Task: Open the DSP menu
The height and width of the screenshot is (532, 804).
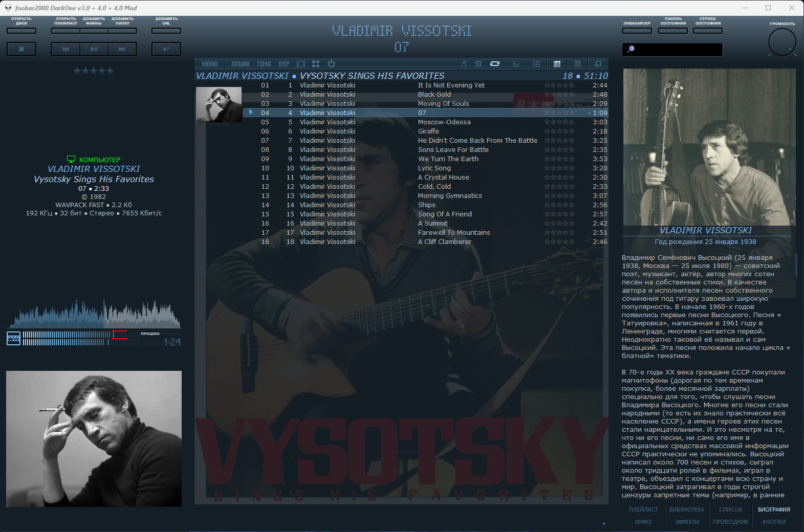Action: tap(284, 64)
